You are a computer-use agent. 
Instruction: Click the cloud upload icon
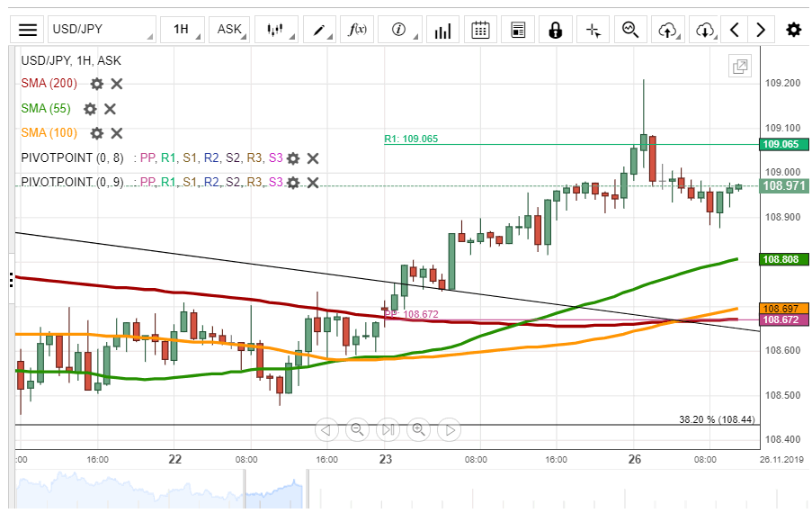pos(668,30)
